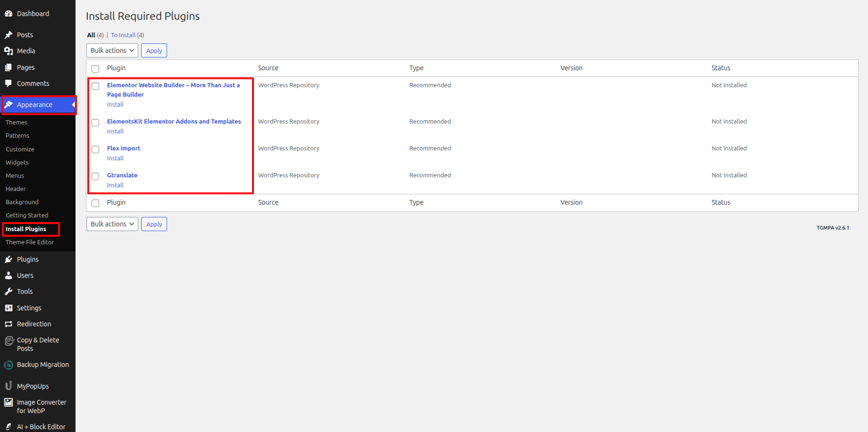Click the Image Converter for WebP icon
This screenshot has height=432, width=868.
point(8,402)
